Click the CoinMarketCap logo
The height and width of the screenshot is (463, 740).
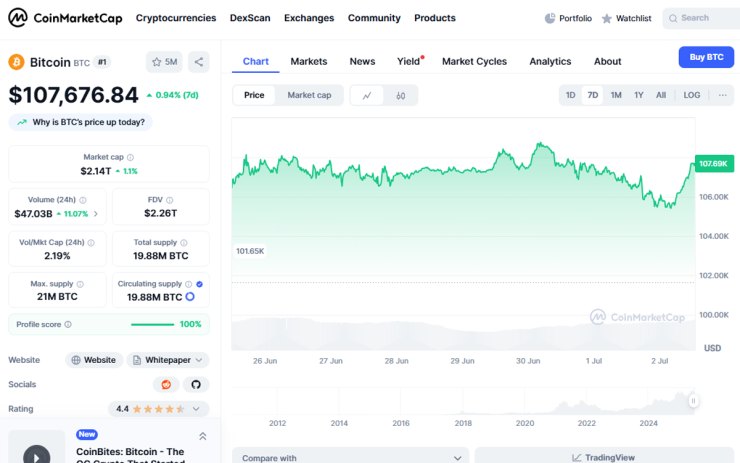coord(65,18)
